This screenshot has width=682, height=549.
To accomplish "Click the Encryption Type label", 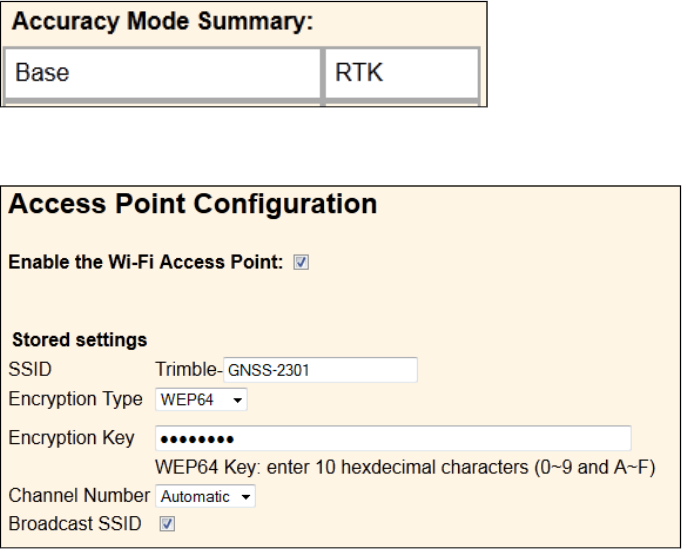I will click(75, 400).
